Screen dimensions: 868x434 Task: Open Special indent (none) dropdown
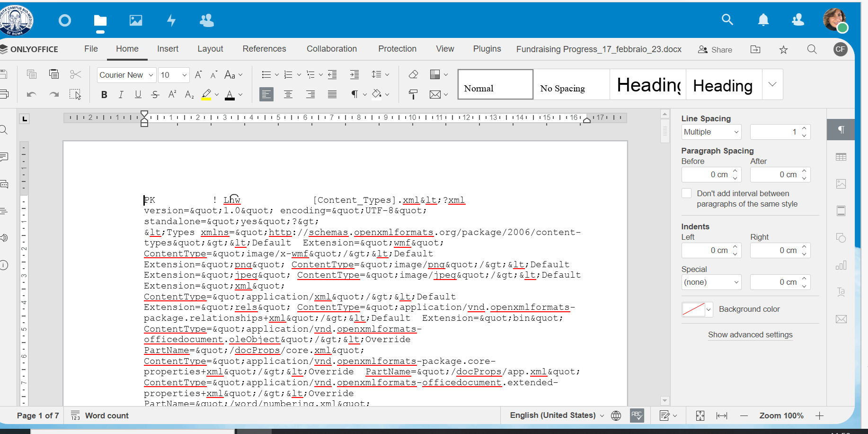(x=711, y=282)
